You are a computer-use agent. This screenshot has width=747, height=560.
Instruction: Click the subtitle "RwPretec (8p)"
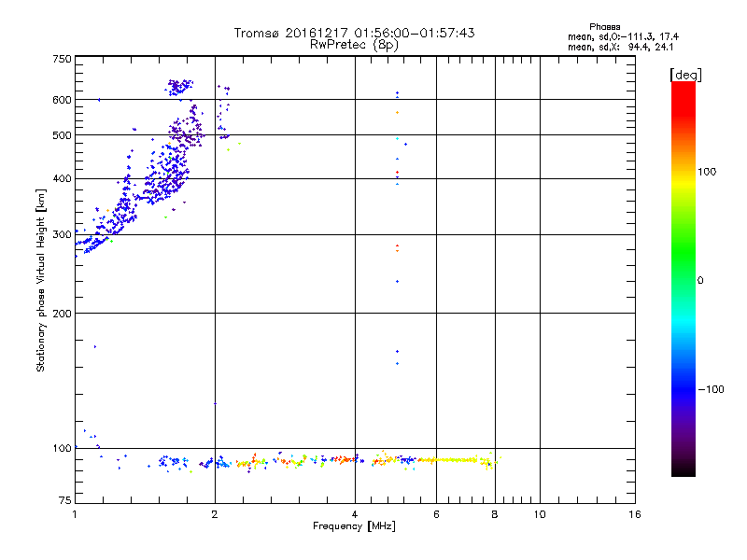click(354, 45)
